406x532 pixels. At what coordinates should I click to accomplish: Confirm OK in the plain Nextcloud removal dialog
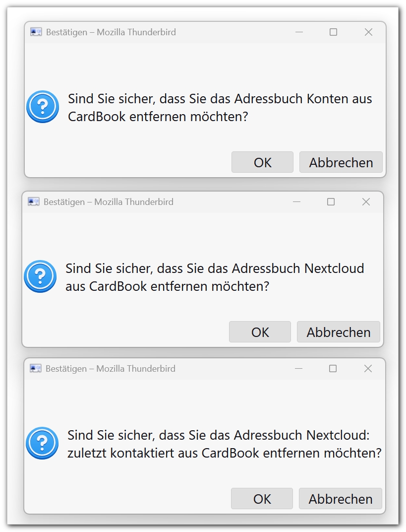tap(260, 332)
